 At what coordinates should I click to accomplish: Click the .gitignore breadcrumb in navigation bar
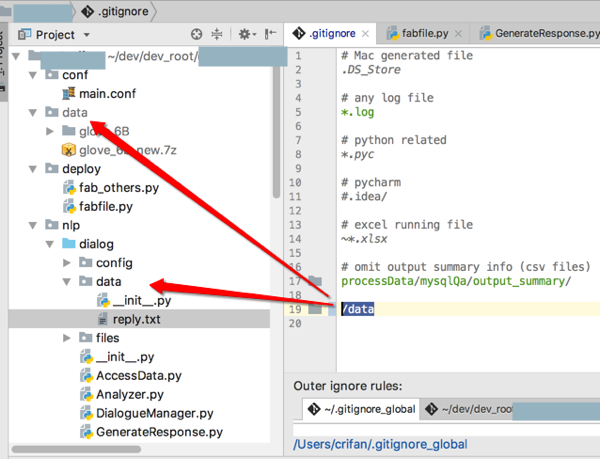[x=117, y=11]
